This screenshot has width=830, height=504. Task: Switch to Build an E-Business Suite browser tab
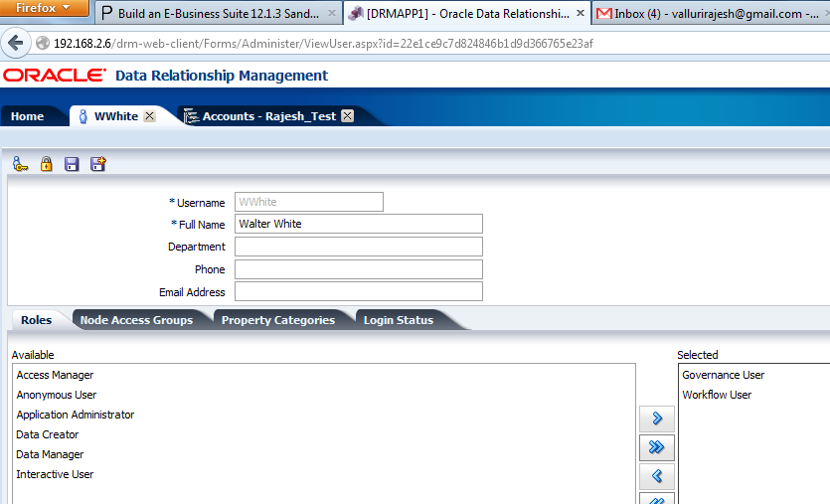coord(219,13)
